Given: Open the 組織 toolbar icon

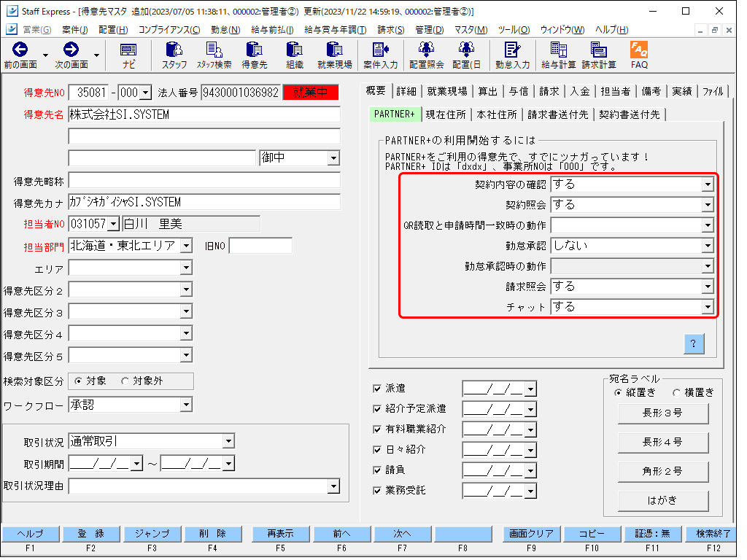Looking at the screenshot, I should point(295,55).
